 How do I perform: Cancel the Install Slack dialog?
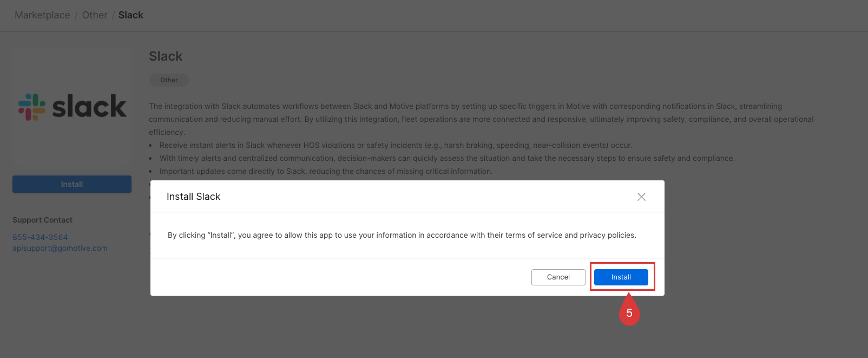[558, 277]
